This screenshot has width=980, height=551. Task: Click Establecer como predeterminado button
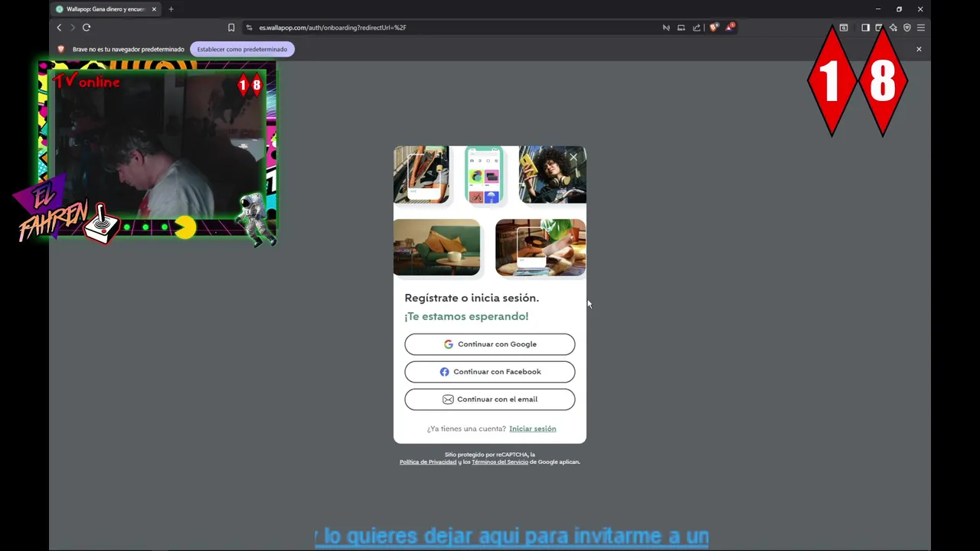[x=242, y=49]
